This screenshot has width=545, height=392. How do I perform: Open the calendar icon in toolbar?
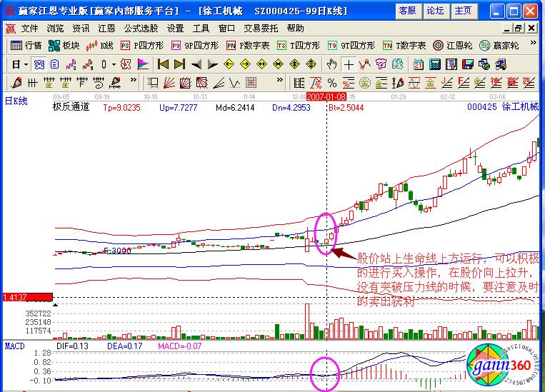pos(418,64)
